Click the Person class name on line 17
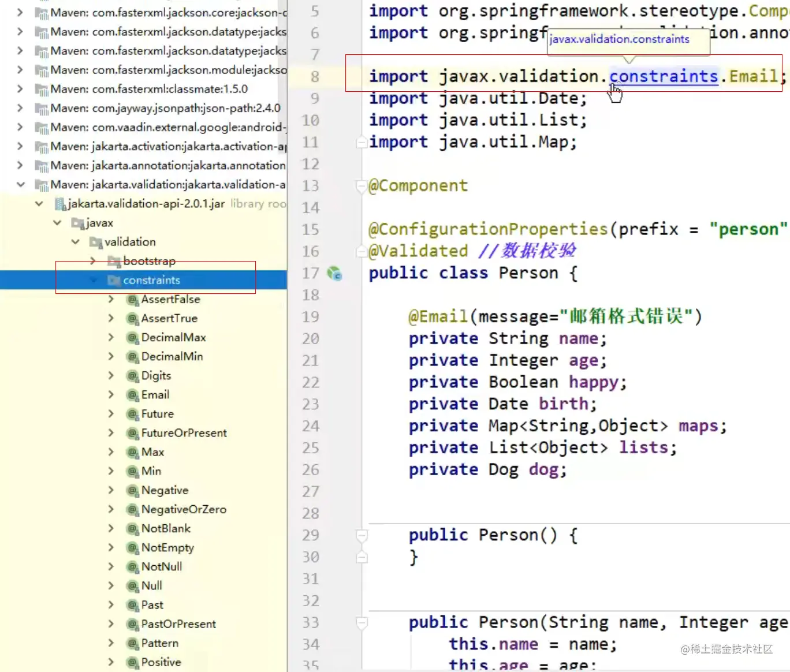Screen dimensions: 790x672 [x=528, y=273]
